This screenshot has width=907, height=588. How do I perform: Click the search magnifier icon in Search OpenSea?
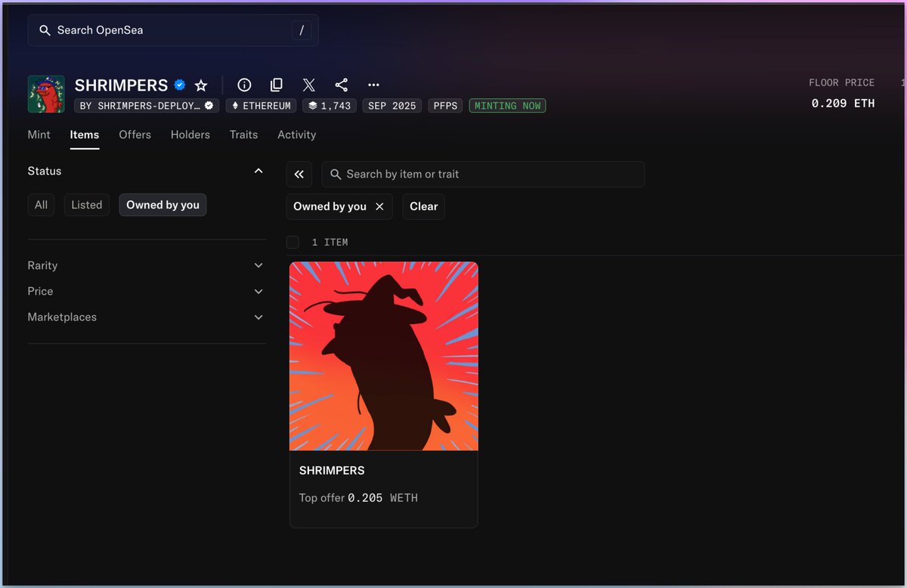[45, 30]
